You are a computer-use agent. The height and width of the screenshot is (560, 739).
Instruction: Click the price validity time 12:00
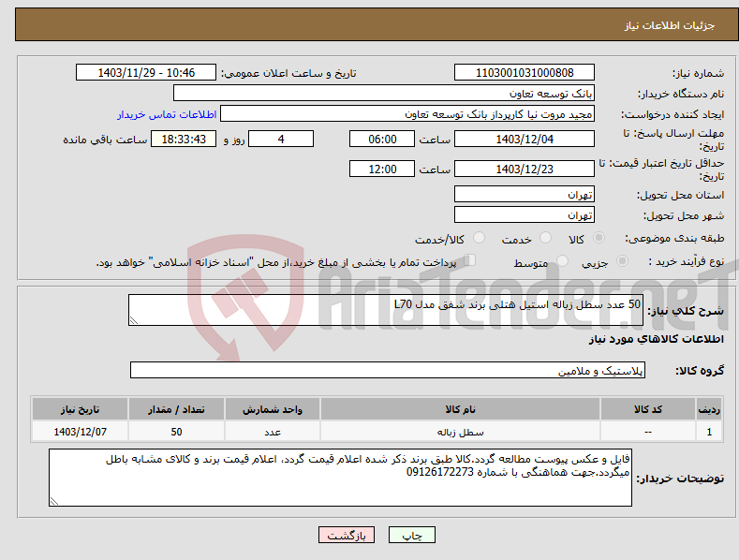pos(382,169)
